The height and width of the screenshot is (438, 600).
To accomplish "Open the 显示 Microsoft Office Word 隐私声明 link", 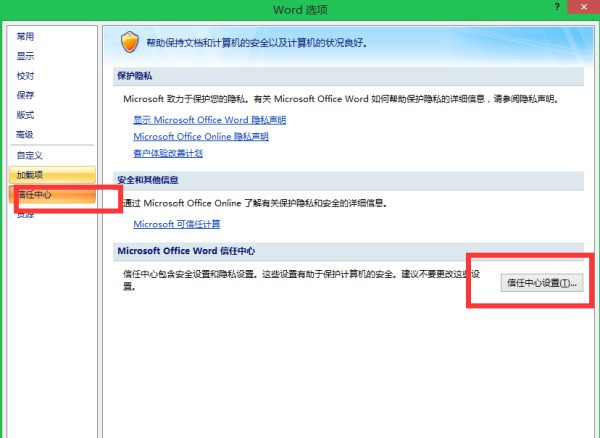I will pos(209,120).
